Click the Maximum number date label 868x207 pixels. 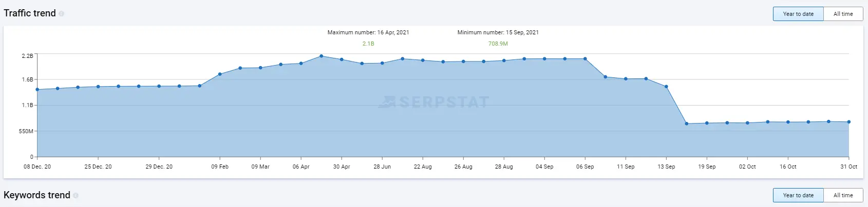[368, 32]
